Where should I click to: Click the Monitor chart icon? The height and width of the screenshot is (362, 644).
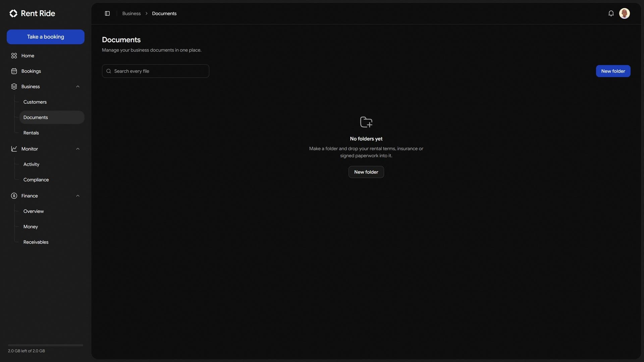point(14,149)
